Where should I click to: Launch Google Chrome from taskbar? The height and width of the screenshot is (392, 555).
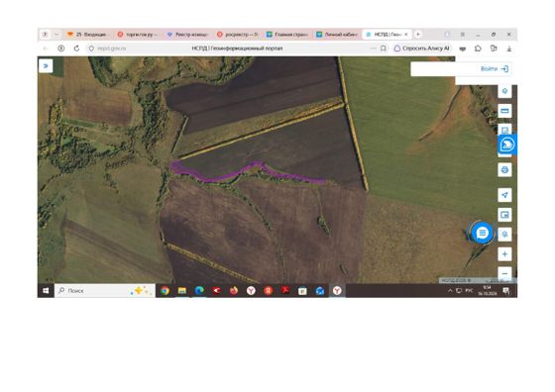tap(165, 291)
